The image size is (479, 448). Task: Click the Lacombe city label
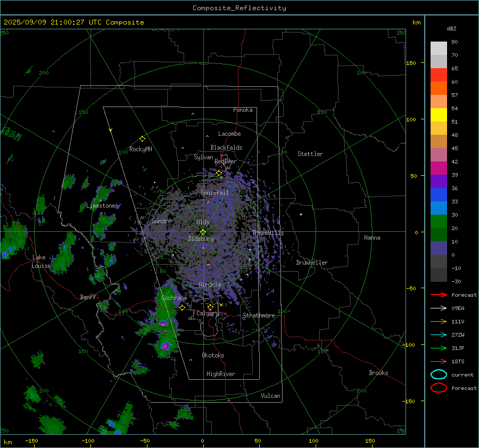tap(229, 134)
